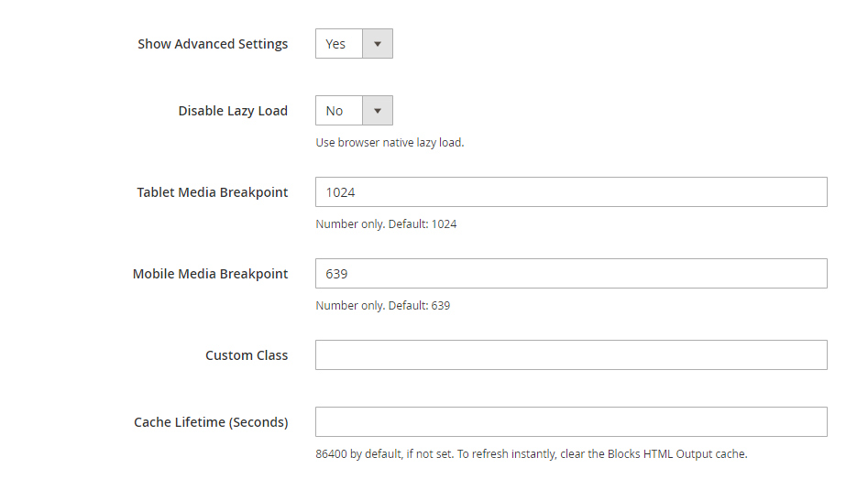Image resolution: width=868 pixels, height=501 pixels.
Task: Click the 'Cache Lifetime (Seconds)' label
Action: click(x=211, y=422)
